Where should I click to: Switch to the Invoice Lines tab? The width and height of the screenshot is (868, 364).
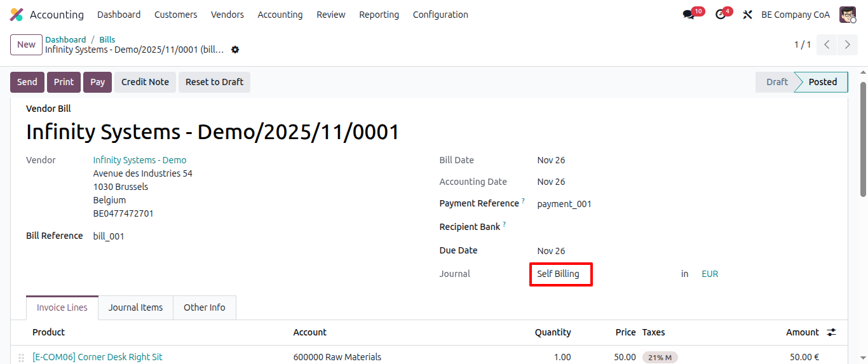pos(62,307)
